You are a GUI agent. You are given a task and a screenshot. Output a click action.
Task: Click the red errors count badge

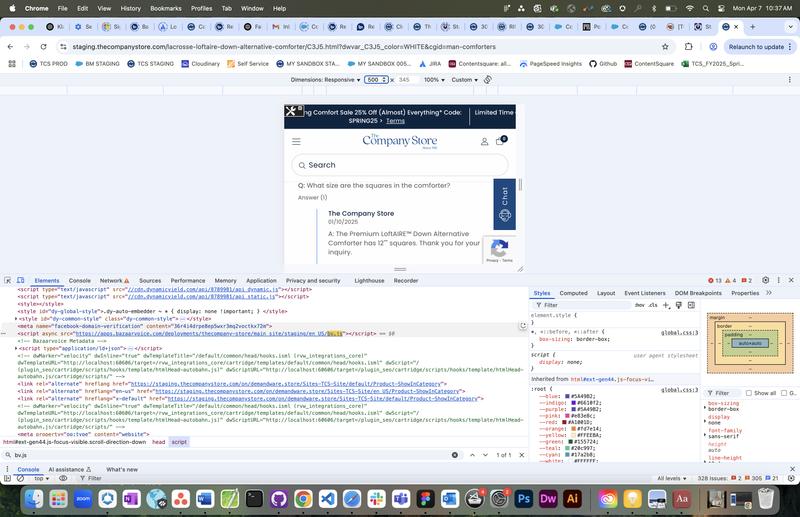(715, 280)
